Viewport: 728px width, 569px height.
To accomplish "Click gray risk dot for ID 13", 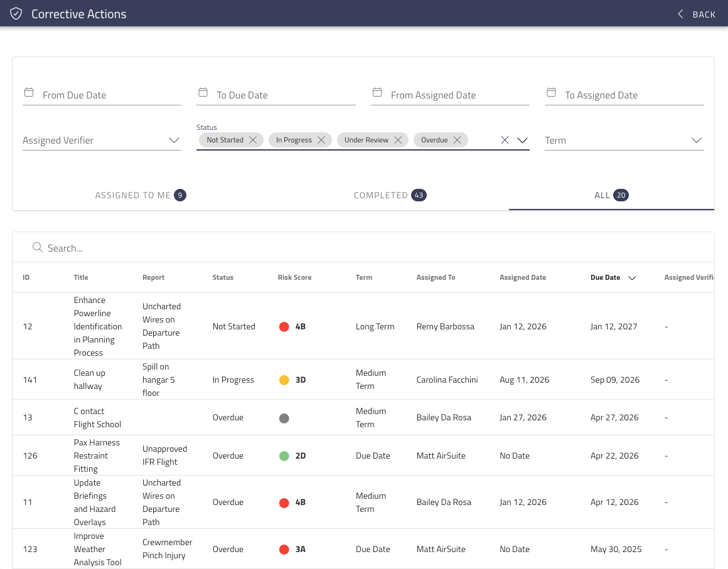I will (x=284, y=418).
